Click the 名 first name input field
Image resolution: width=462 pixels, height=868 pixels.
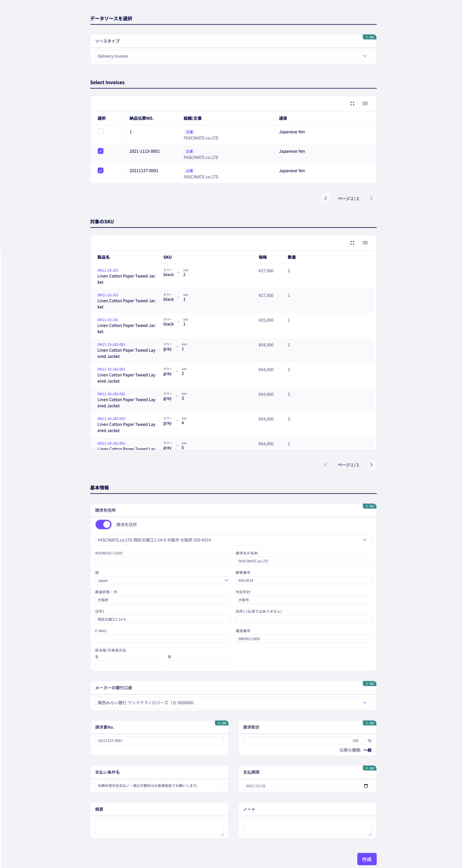(x=127, y=664)
